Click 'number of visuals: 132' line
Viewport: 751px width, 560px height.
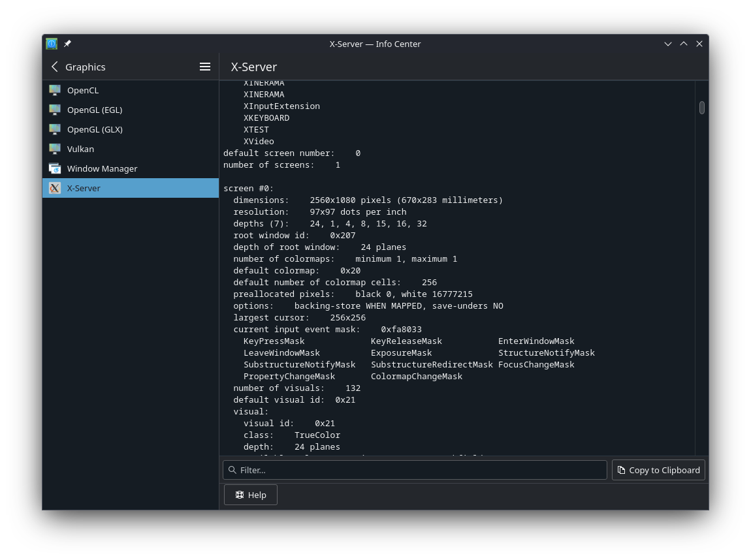297,388
